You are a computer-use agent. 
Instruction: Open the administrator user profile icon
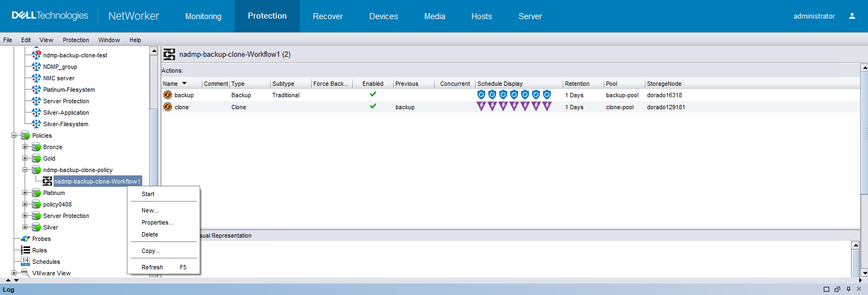852,16
